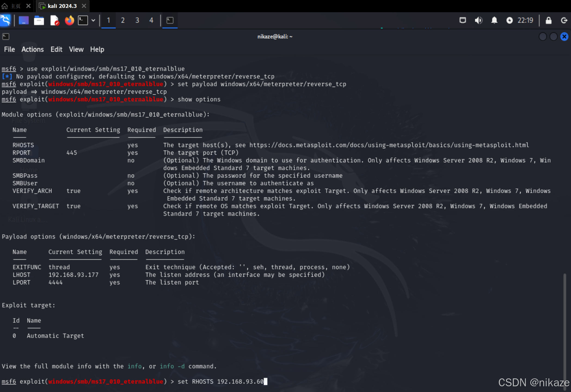Image resolution: width=571 pixels, height=392 pixels.
Task: Click the power manager icon
Action: [x=509, y=20]
